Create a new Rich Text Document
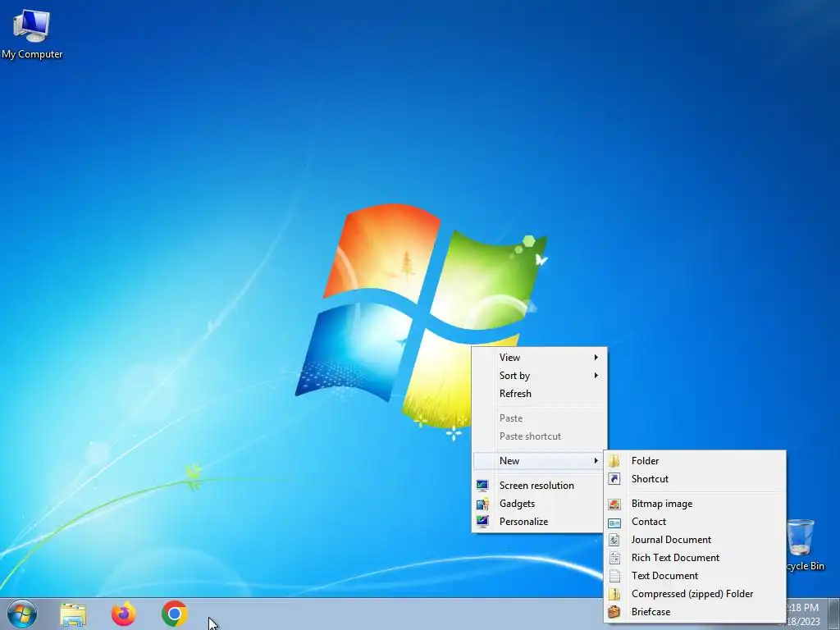This screenshot has height=630, width=840. coord(695,558)
